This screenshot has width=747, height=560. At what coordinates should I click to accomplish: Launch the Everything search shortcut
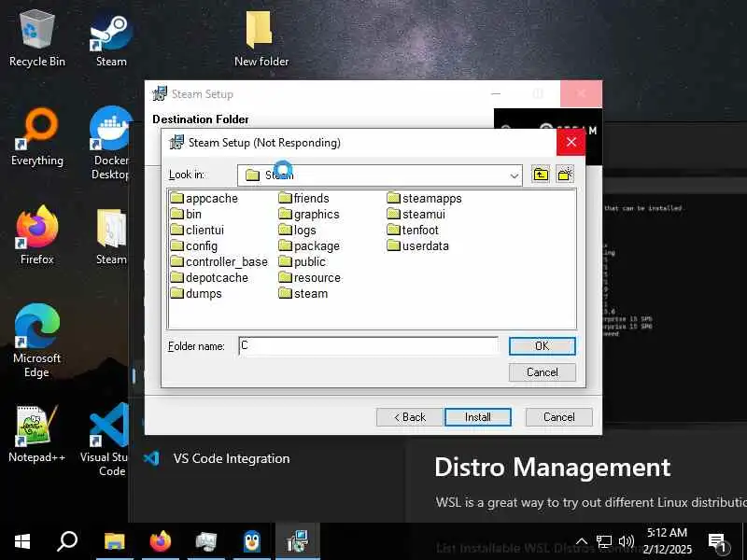click(36, 137)
